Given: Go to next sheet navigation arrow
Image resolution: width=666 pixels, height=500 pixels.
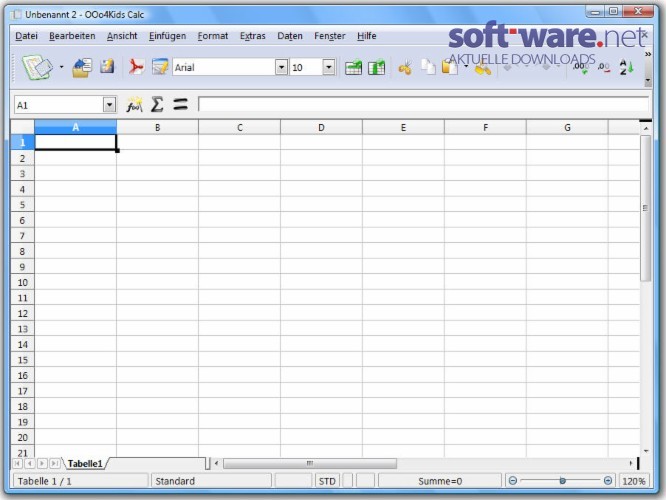Looking at the screenshot, I should pos(42,463).
